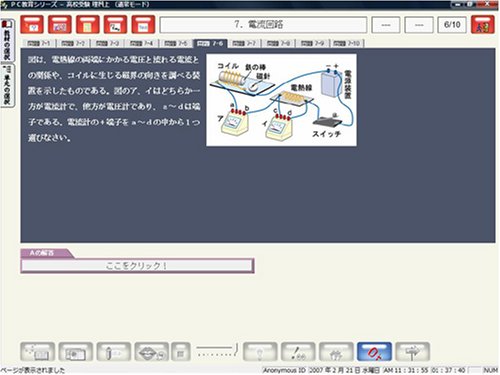This screenshot has height=375, width=500.
Task: Click the pencil icon in bottom toolbar
Action: 114,352
